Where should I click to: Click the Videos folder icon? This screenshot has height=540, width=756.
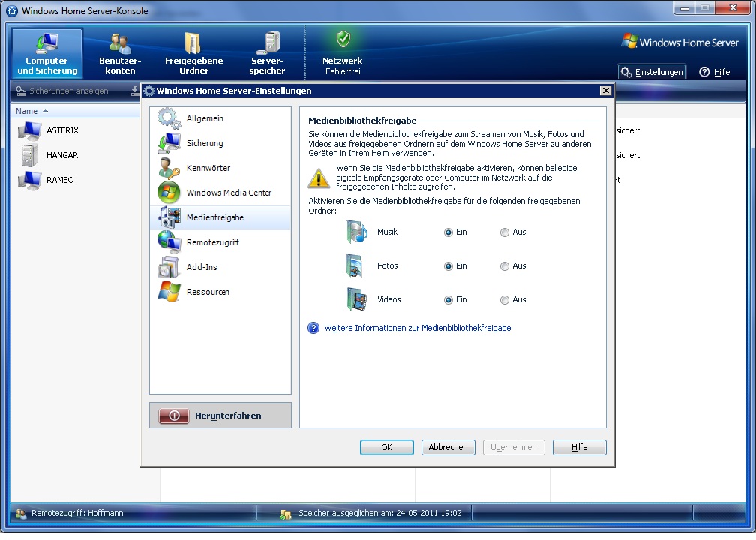tap(357, 299)
